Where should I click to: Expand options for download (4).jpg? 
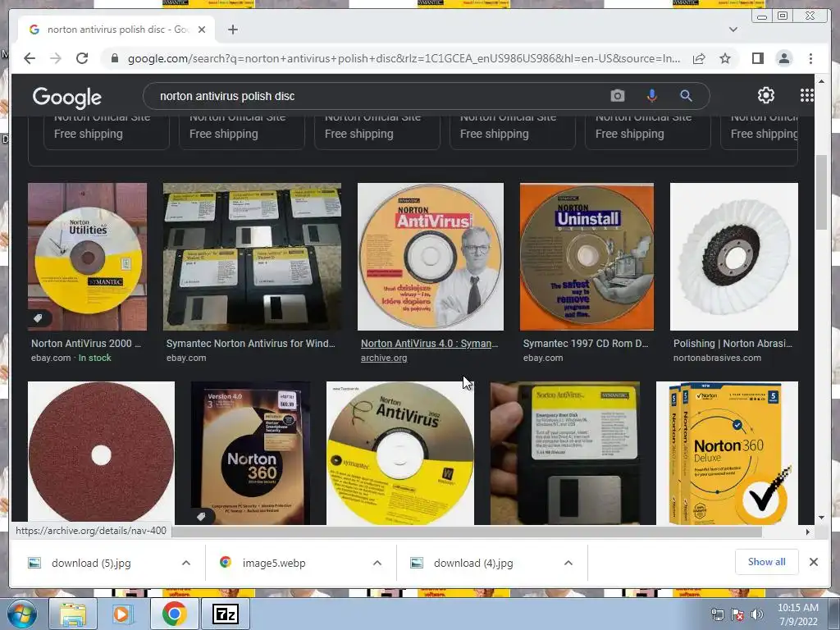click(568, 563)
